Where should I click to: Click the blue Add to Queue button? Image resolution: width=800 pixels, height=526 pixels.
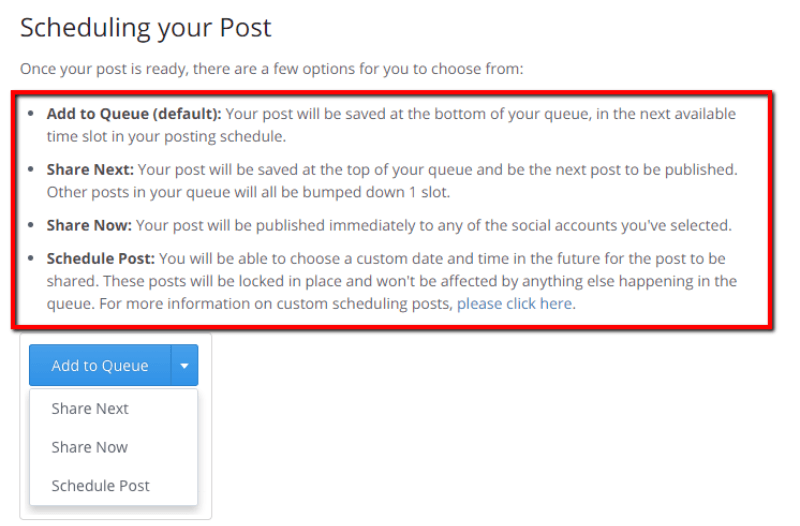tap(100, 366)
